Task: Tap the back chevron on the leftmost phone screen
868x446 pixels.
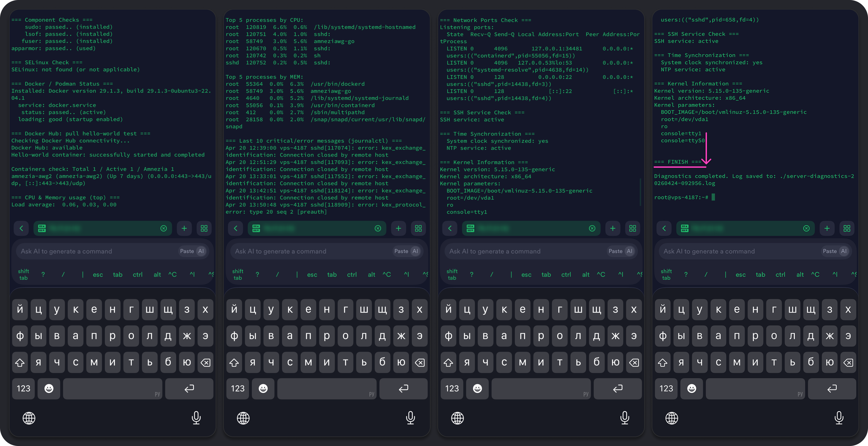Action: [21, 228]
